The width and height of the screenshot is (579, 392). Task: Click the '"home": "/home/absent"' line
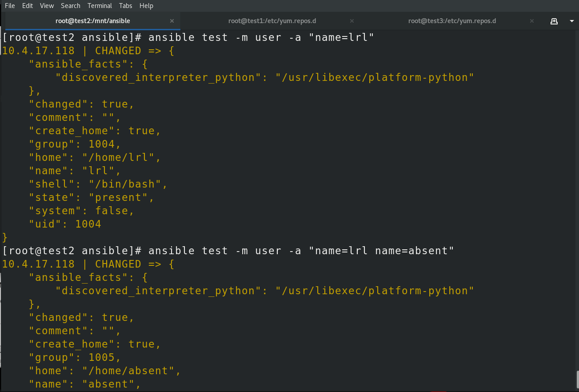tap(105, 371)
